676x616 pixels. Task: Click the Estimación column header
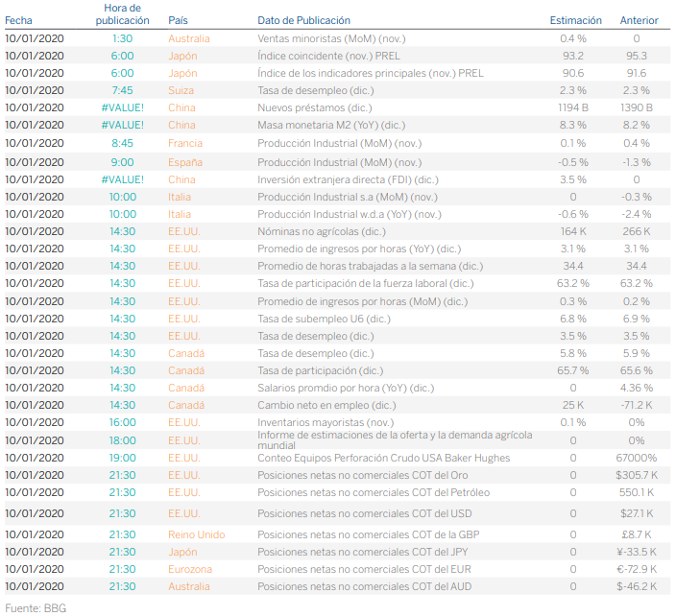click(575, 20)
